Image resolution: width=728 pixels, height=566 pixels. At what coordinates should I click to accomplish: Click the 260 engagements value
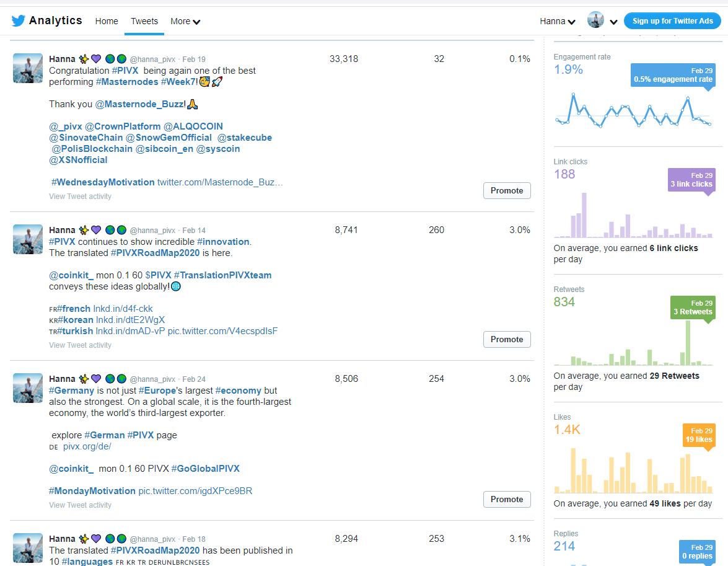click(x=436, y=230)
